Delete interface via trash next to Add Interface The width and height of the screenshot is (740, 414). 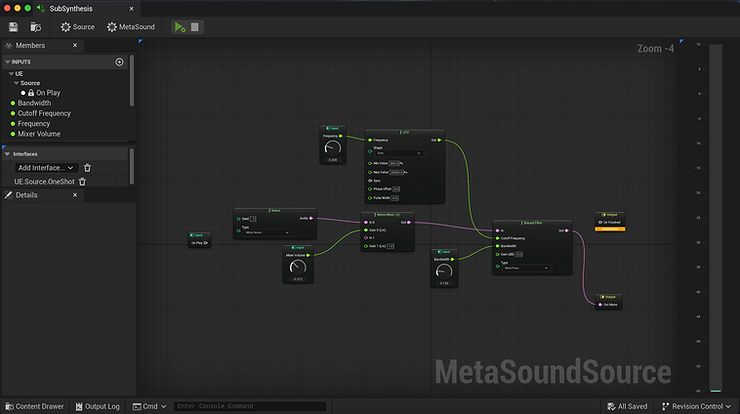87,168
